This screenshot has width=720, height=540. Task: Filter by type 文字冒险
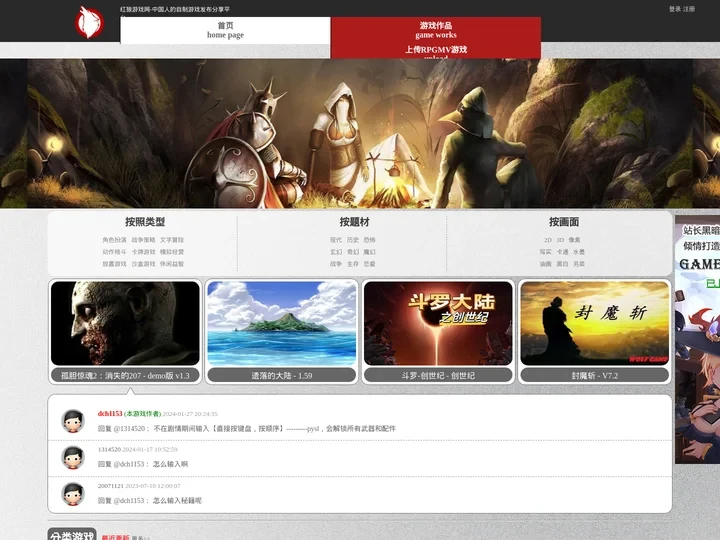172,240
